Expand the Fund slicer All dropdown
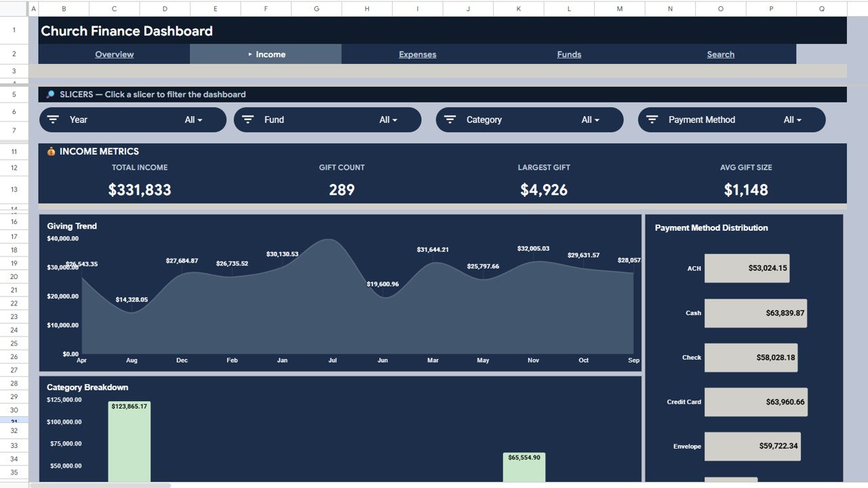 [x=389, y=119]
